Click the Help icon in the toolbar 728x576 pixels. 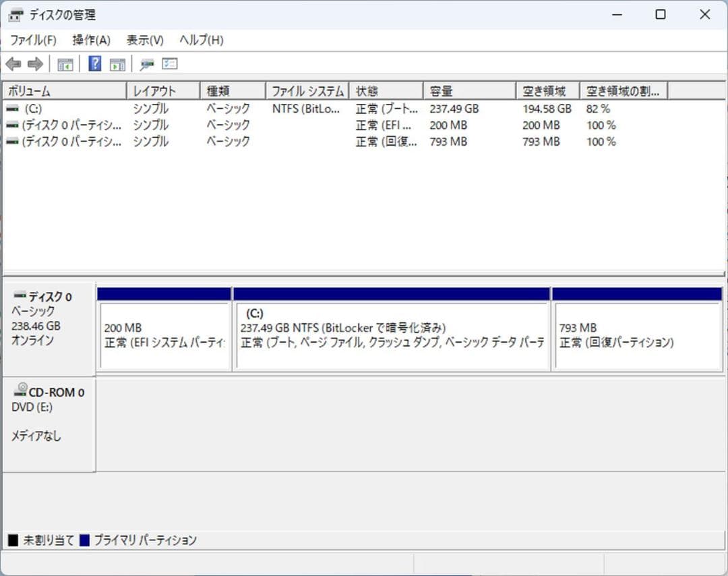pyautogui.click(x=94, y=63)
